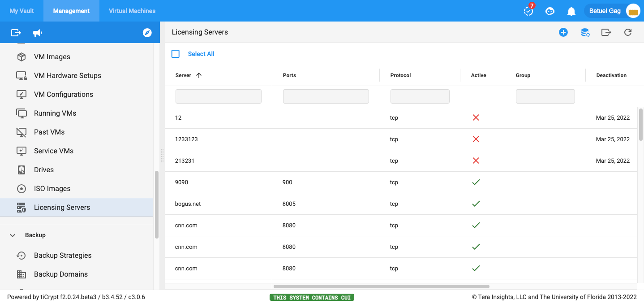
Task: Switch to the My Vault tab
Action: [x=21, y=11]
